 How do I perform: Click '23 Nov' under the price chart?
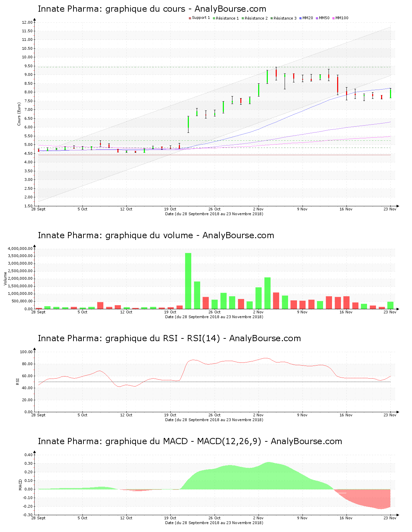click(390, 209)
